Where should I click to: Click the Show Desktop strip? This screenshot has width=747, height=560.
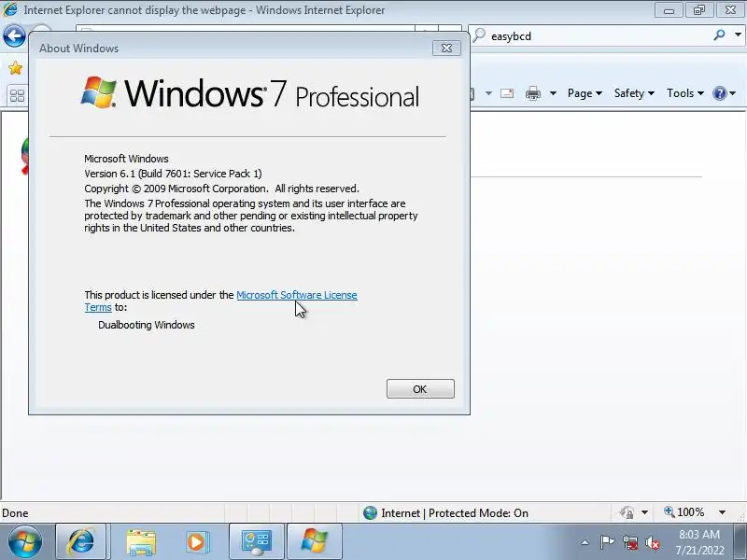(741, 542)
